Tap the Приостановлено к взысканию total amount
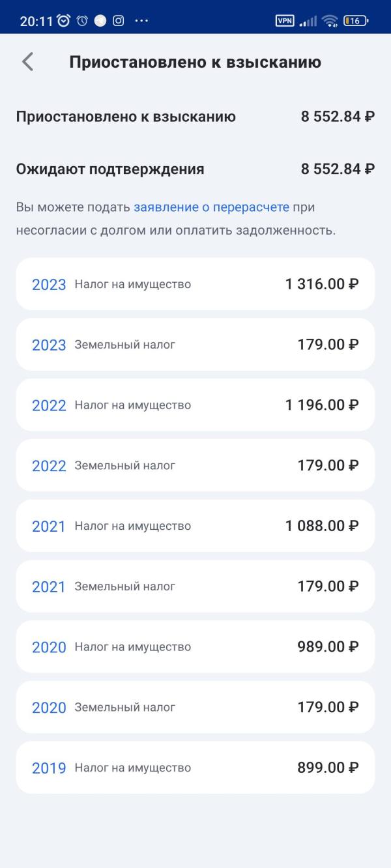 point(337,117)
